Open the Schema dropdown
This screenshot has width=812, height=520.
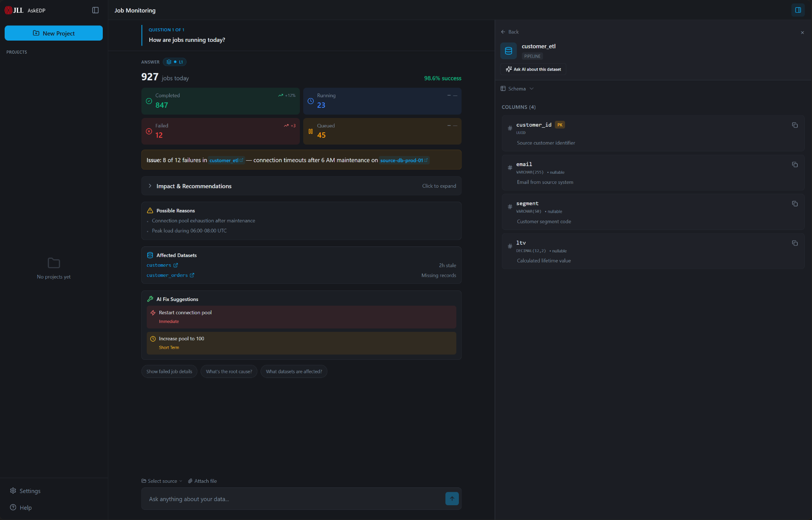click(x=517, y=89)
